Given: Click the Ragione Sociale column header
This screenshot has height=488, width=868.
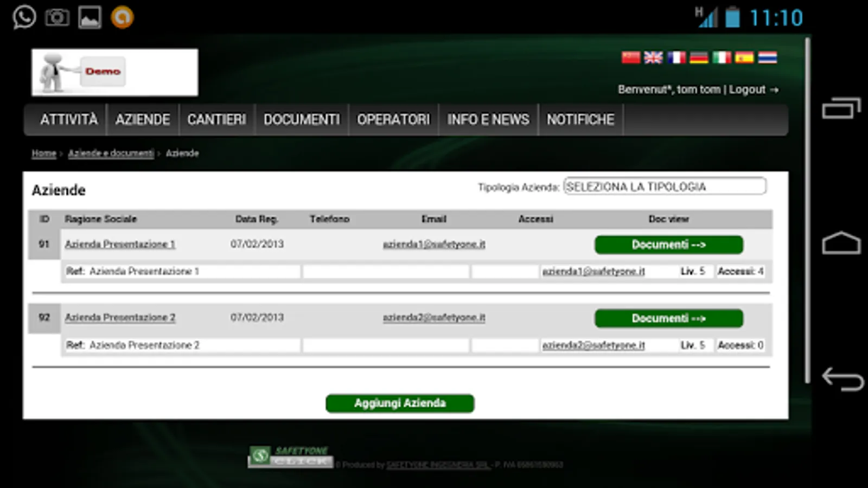Looking at the screenshot, I should (x=101, y=219).
